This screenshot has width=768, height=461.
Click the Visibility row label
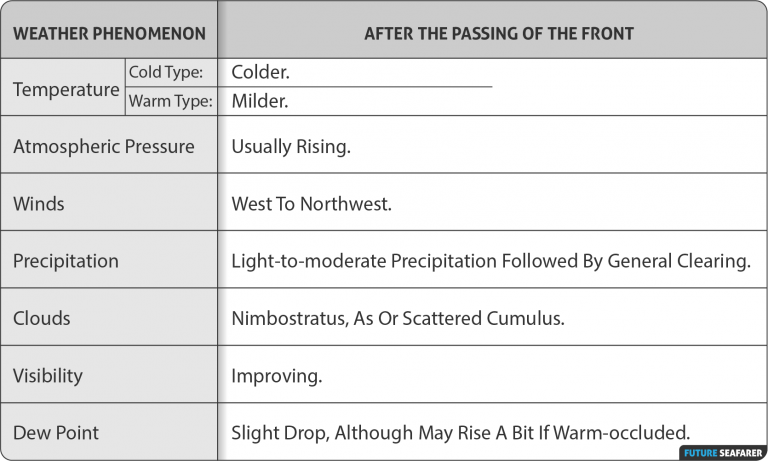point(48,376)
